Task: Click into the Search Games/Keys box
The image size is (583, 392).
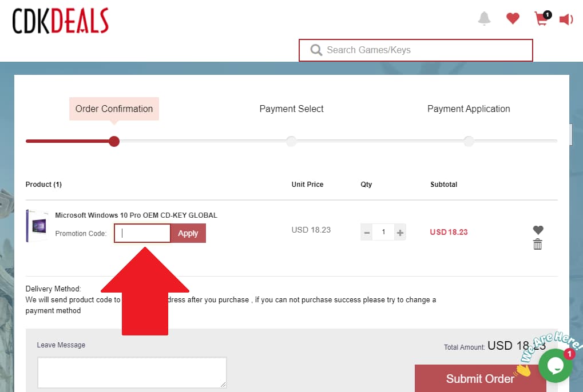Action: 416,50
